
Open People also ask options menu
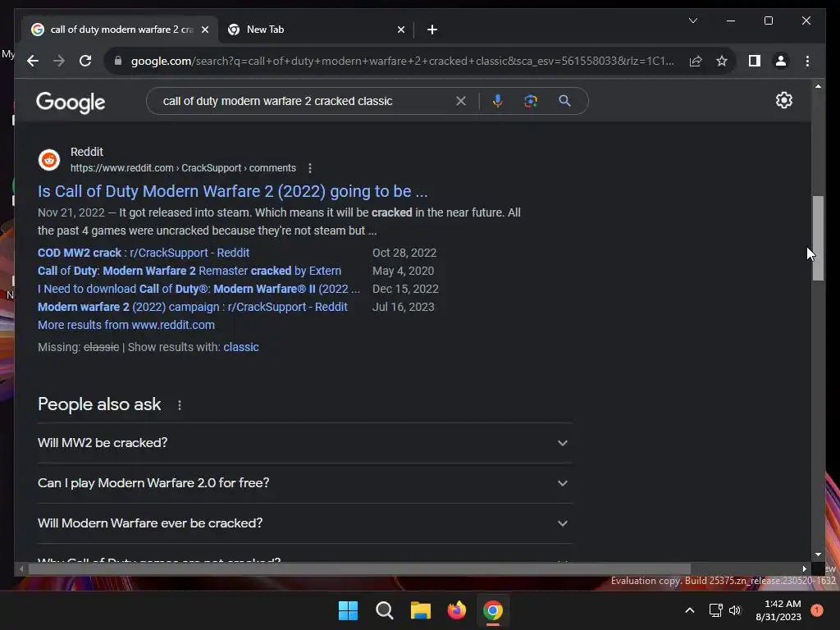point(180,405)
